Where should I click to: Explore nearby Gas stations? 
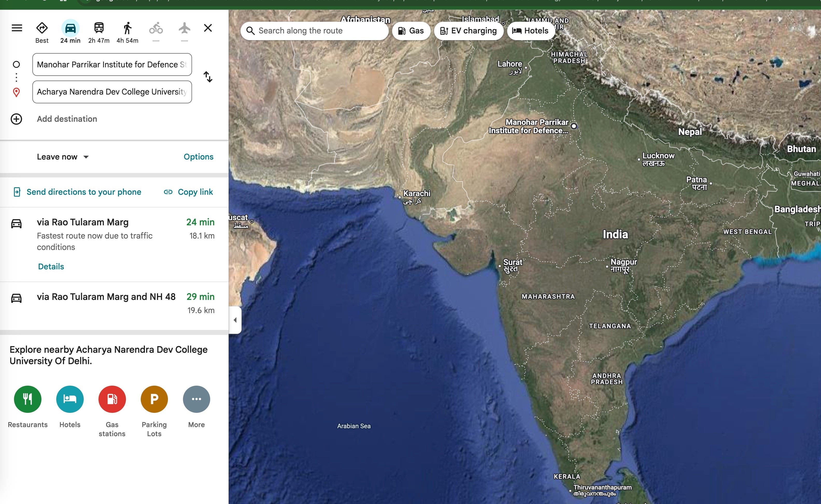(x=112, y=411)
